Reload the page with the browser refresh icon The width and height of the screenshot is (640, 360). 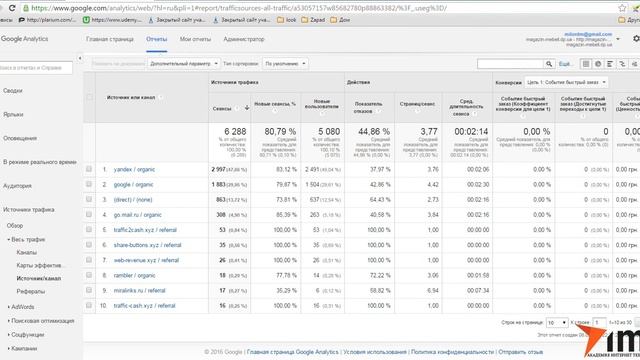(x=12, y=8)
